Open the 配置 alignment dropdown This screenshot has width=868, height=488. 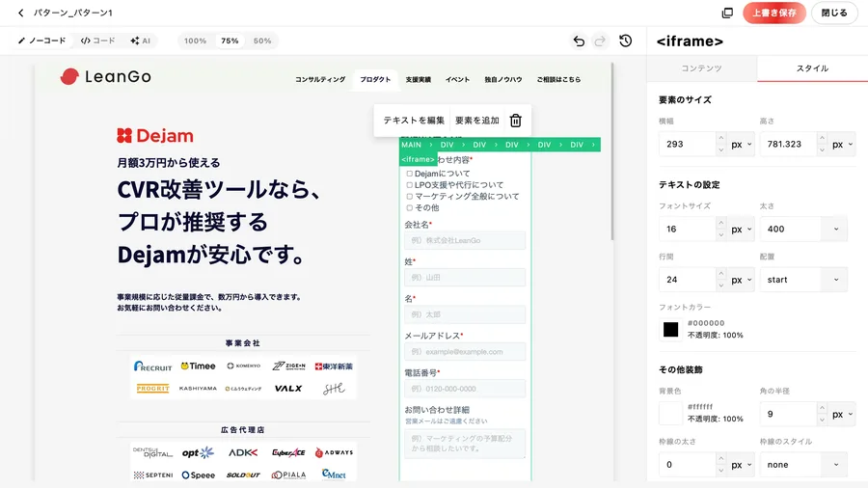click(803, 280)
